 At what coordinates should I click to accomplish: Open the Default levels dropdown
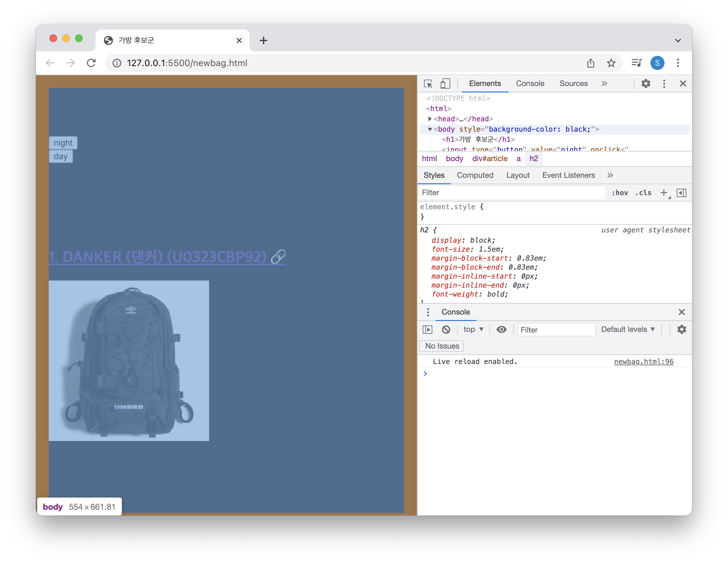[628, 330]
